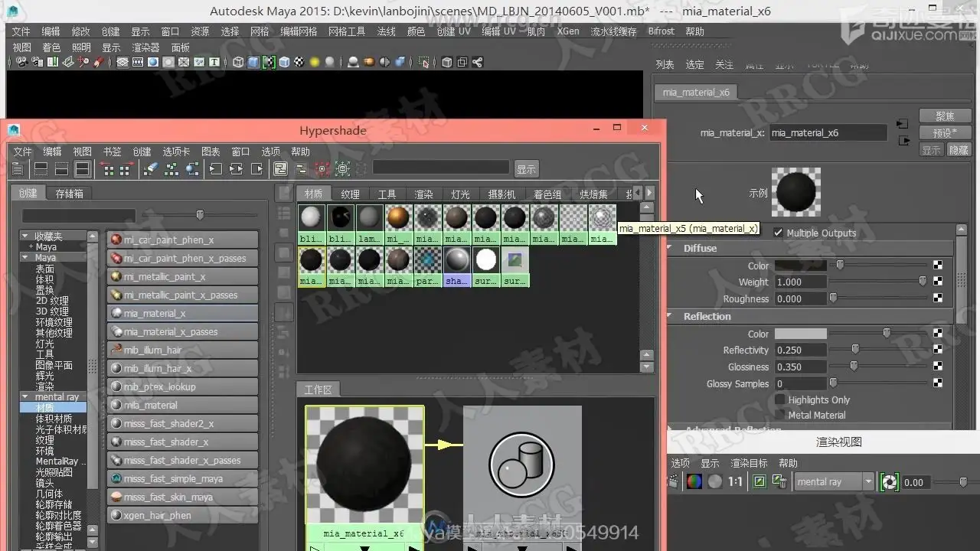Click the Reflectivity value field
Screen dimensions: 980x551
click(x=801, y=350)
